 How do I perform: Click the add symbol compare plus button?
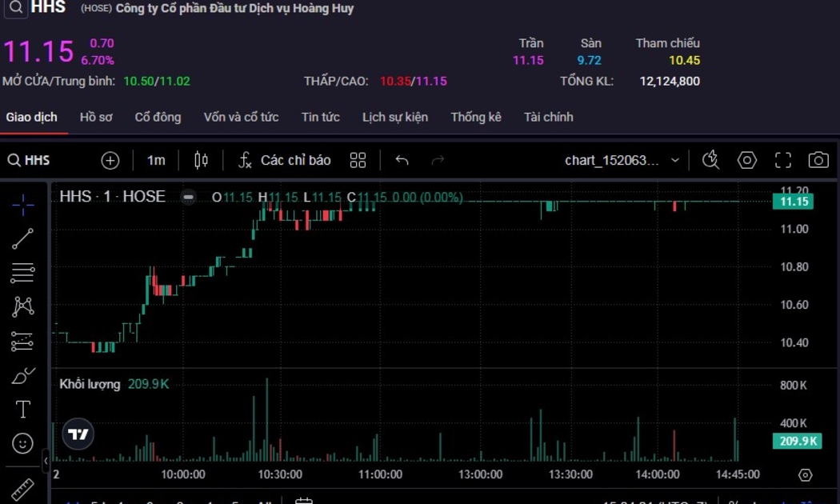click(x=110, y=160)
